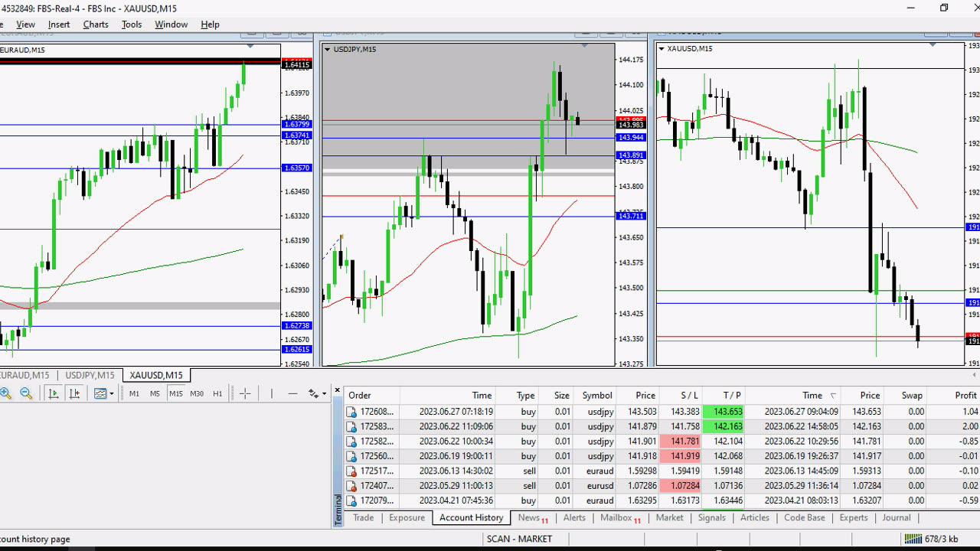Screen dimensions: 980x551
Task: Switch to the XAUUSD,M15 chart tab
Action: point(156,375)
